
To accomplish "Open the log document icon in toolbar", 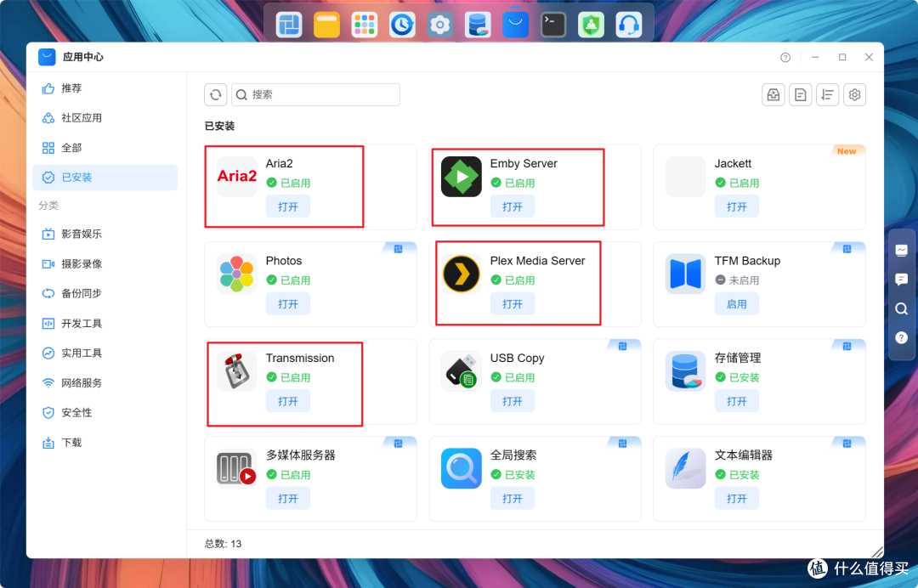I will (801, 95).
